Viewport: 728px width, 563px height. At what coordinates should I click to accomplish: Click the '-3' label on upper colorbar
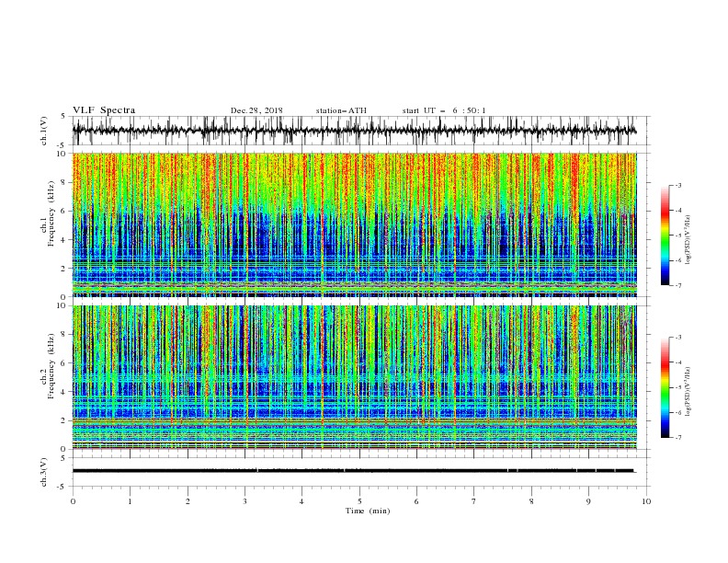677,185
